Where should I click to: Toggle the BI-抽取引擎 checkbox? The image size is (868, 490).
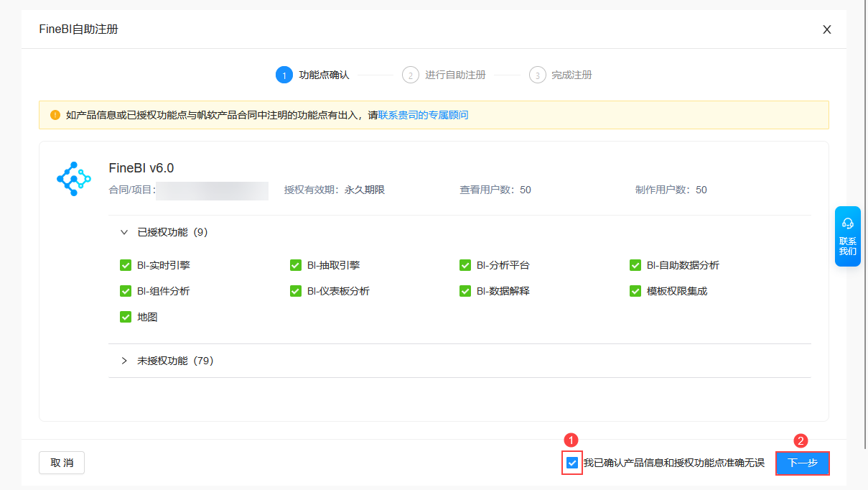pyautogui.click(x=295, y=265)
